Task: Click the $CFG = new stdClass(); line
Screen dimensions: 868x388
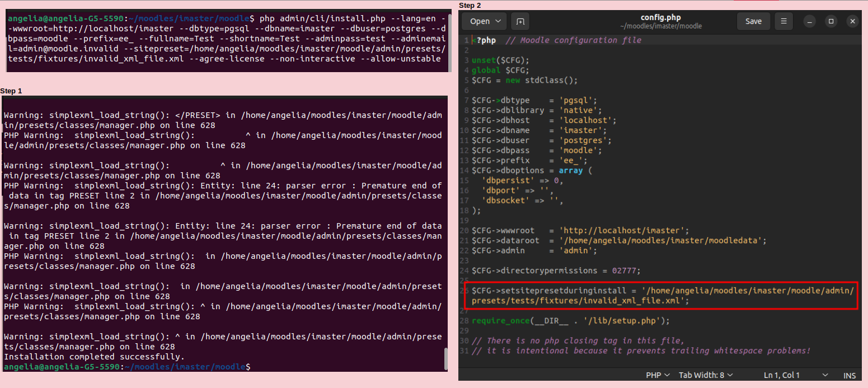Action: [x=524, y=80]
